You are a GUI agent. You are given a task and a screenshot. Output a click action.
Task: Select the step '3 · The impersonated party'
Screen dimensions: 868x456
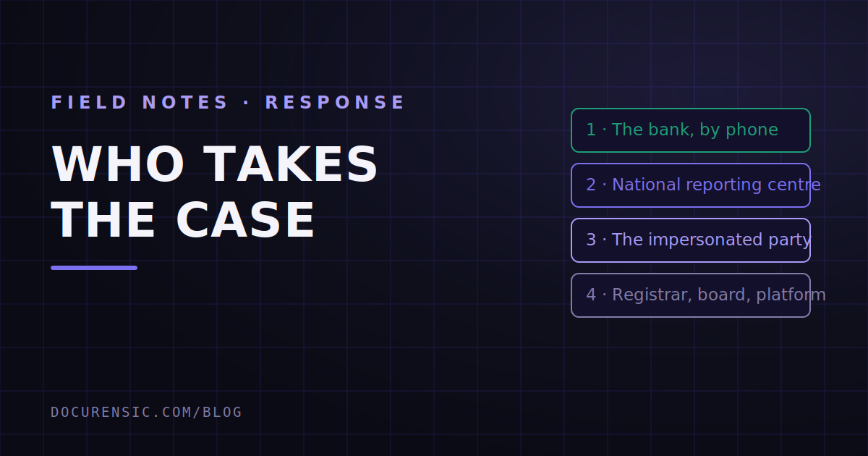(691, 240)
